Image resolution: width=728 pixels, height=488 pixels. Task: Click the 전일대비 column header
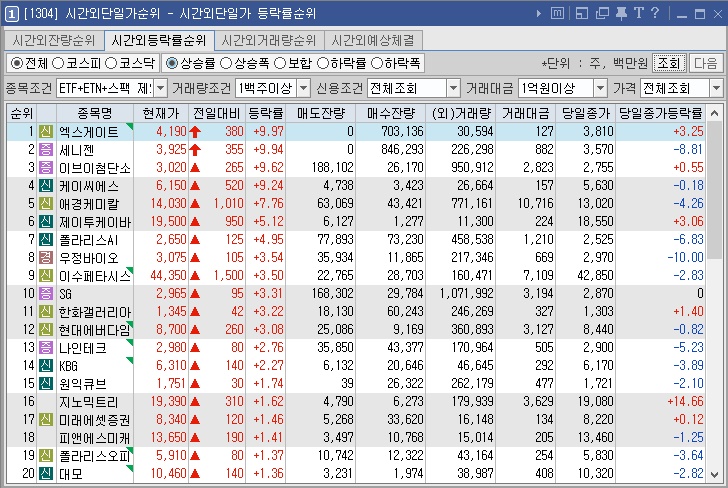pyautogui.click(x=216, y=113)
